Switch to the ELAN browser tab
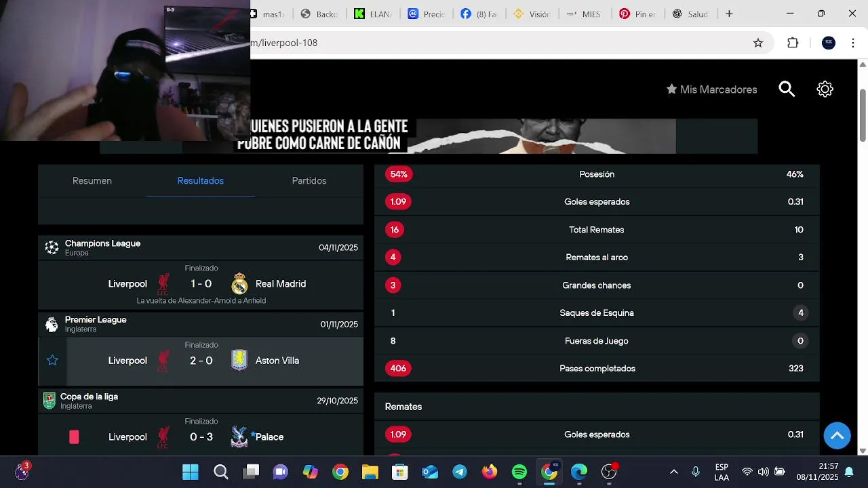This screenshot has height=488, width=868. (374, 14)
